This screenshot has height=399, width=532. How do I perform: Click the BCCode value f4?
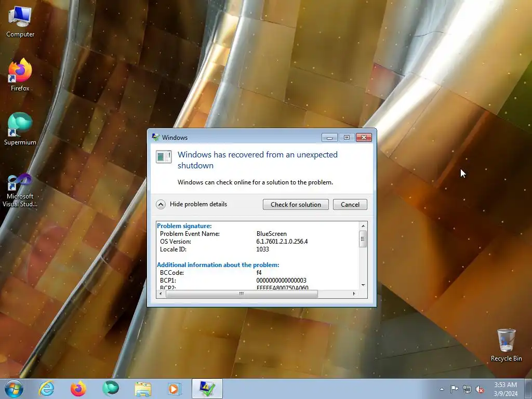coord(259,273)
